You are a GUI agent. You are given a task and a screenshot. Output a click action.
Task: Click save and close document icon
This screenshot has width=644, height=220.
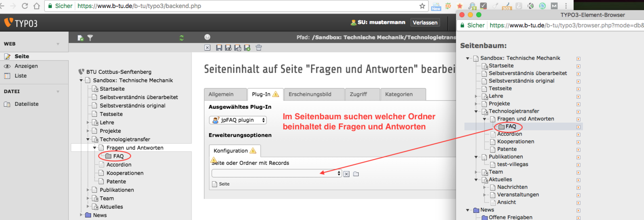point(238,48)
